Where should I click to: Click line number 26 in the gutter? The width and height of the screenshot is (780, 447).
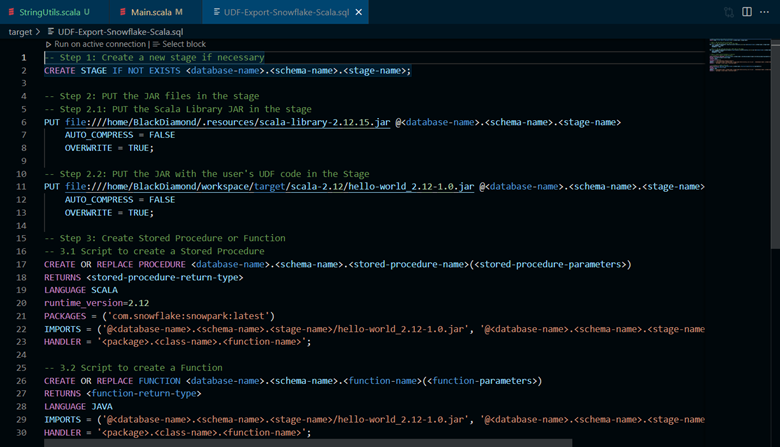coord(21,381)
